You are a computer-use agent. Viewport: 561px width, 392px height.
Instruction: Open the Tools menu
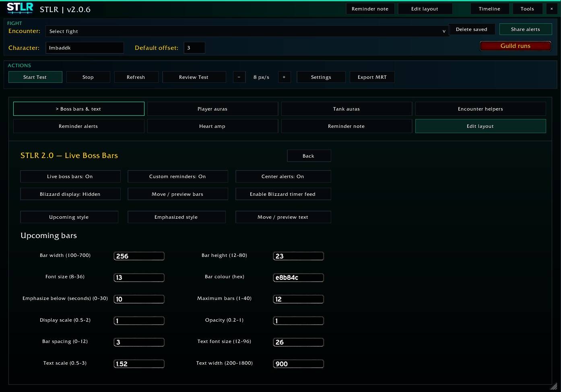pyautogui.click(x=527, y=9)
